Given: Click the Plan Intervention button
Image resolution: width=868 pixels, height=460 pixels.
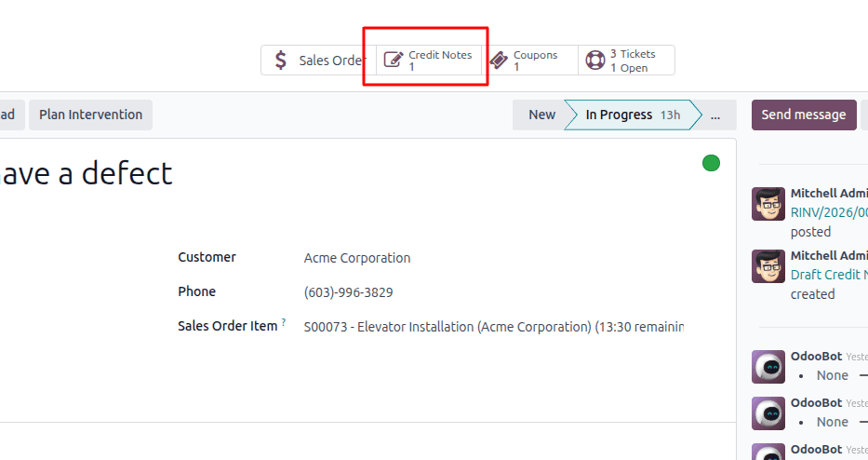Looking at the screenshot, I should (91, 115).
